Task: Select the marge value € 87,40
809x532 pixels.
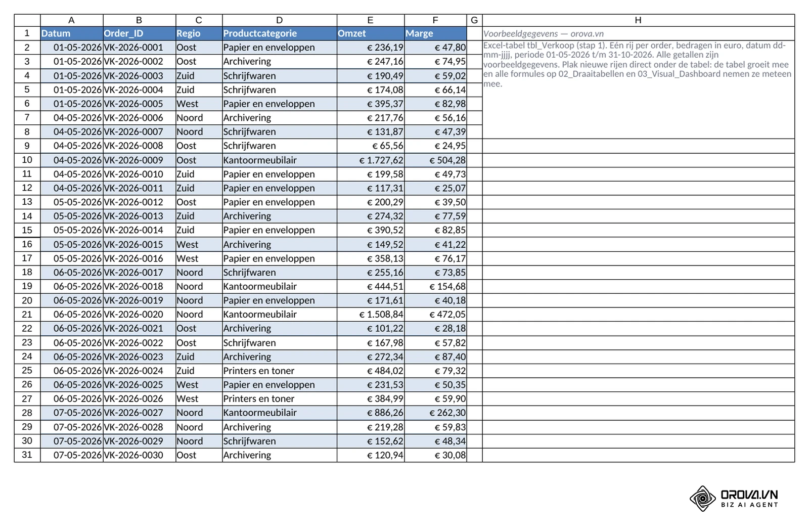Action: point(435,357)
